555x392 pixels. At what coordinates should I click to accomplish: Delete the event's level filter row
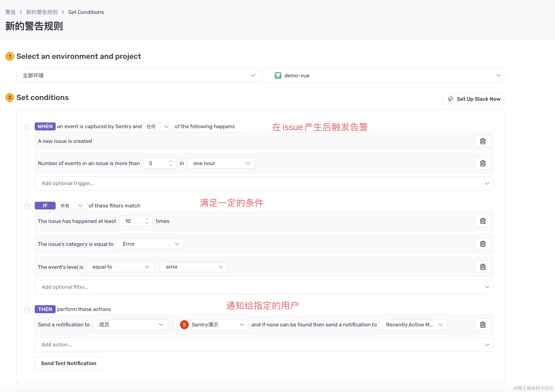click(483, 267)
